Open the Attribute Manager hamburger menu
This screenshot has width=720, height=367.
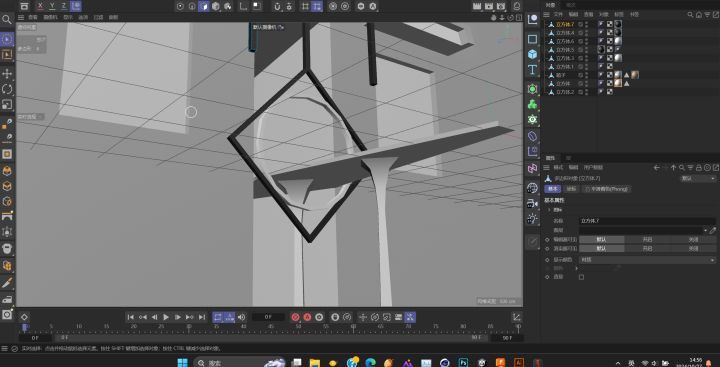click(x=547, y=168)
